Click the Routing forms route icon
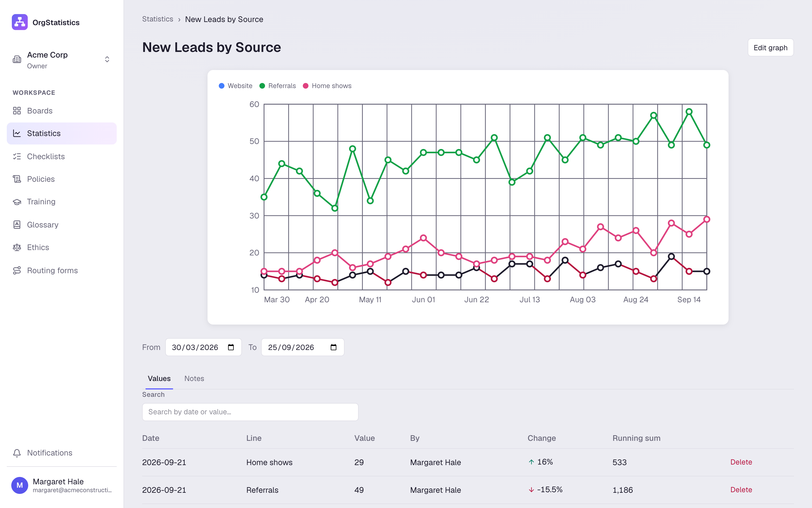The height and width of the screenshot is (508, 812). click(x=17, y=270)
